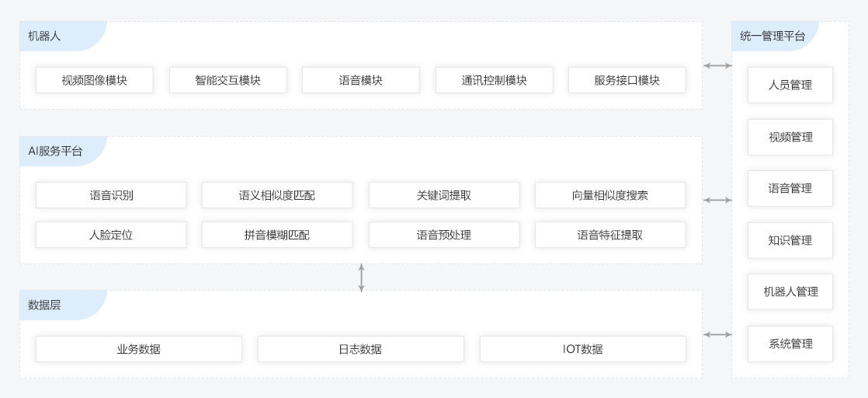Screen dimensions: 868x398
Task: Click the 语音模块 box
Action: 360,80
